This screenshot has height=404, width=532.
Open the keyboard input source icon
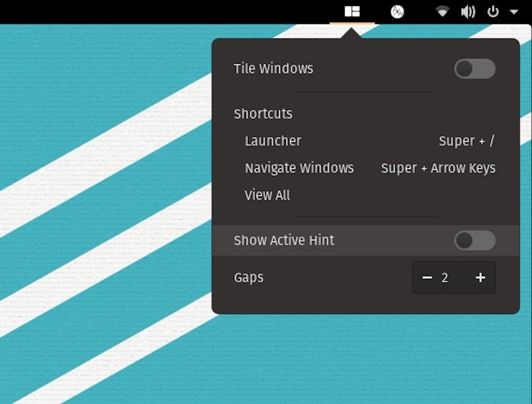398,11
